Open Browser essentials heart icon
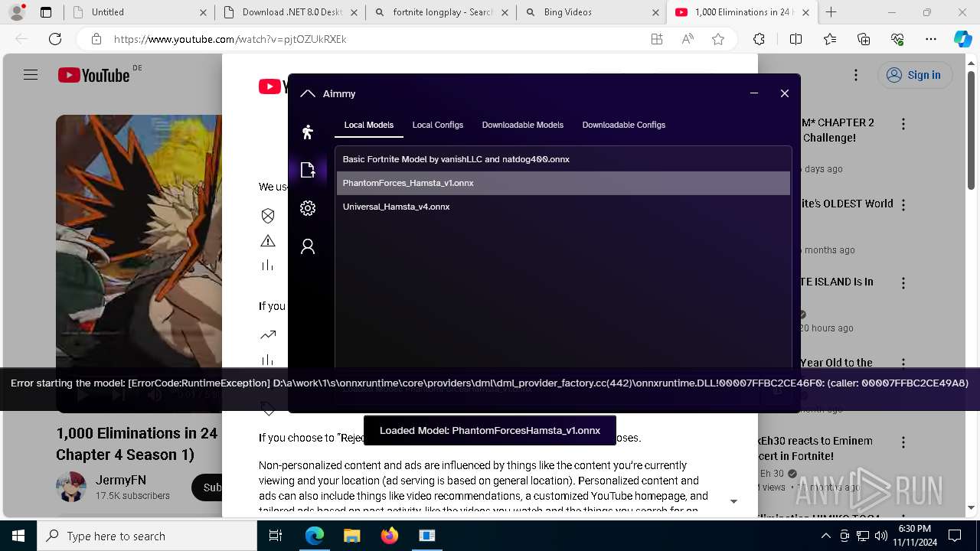The height and width of the screenshot is (551, 980). coord(897,39)
